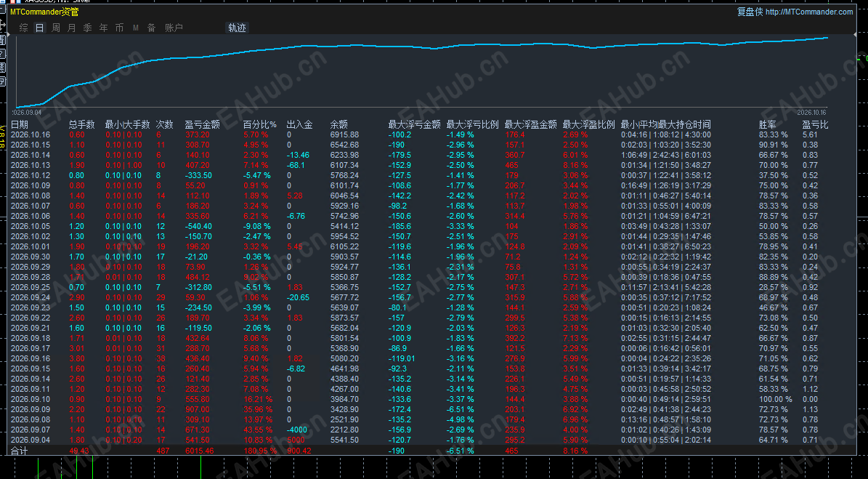Click the 最大浮盈金额 column header
This screenshot has width=868, height=479.
[x=531, y=124]
